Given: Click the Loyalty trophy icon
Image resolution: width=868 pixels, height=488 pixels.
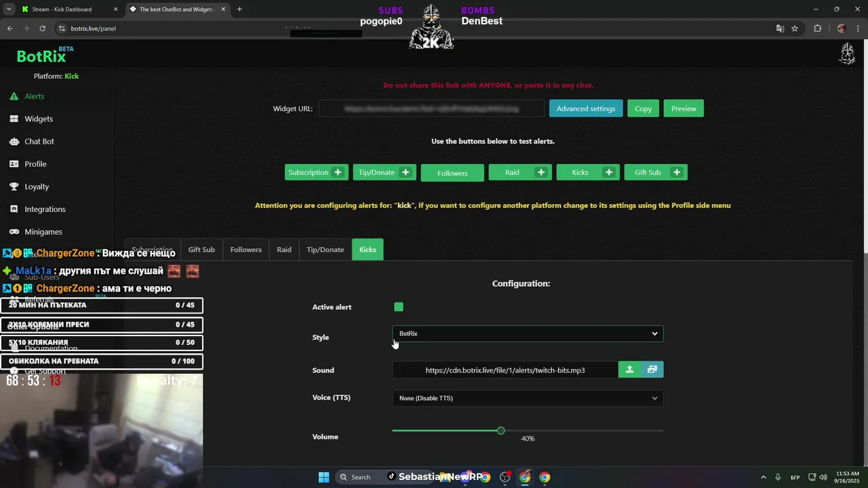Looking at the screenshot, I should pos(14,186).
